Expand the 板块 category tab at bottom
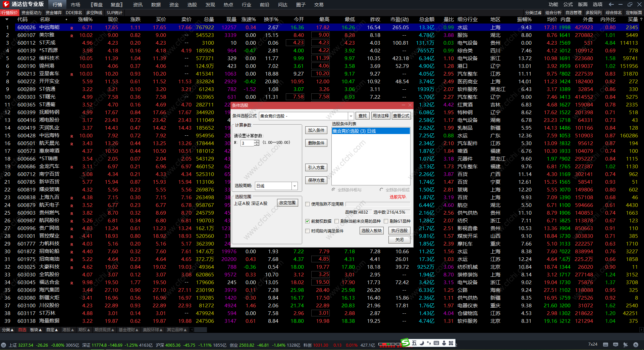This screenshot has height=350, width=644. [36, 330]
